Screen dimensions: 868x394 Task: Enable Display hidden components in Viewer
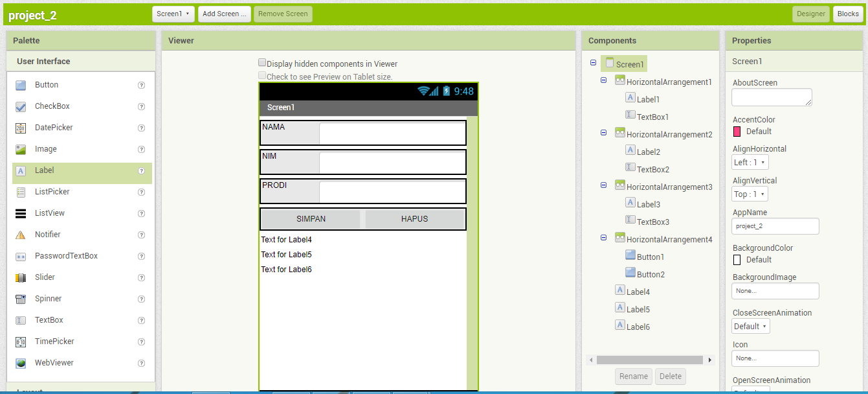[262, 62]
